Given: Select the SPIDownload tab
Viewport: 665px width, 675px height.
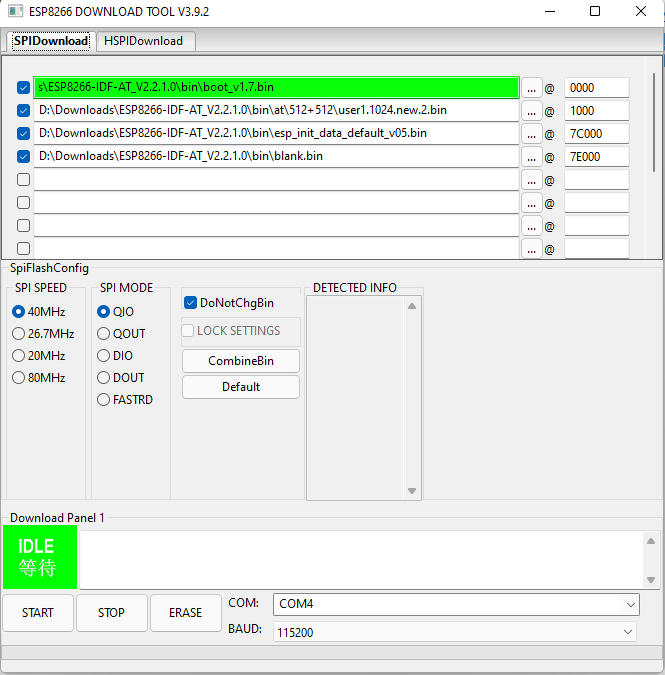Looking at the screenshot, I should (51, 41).
